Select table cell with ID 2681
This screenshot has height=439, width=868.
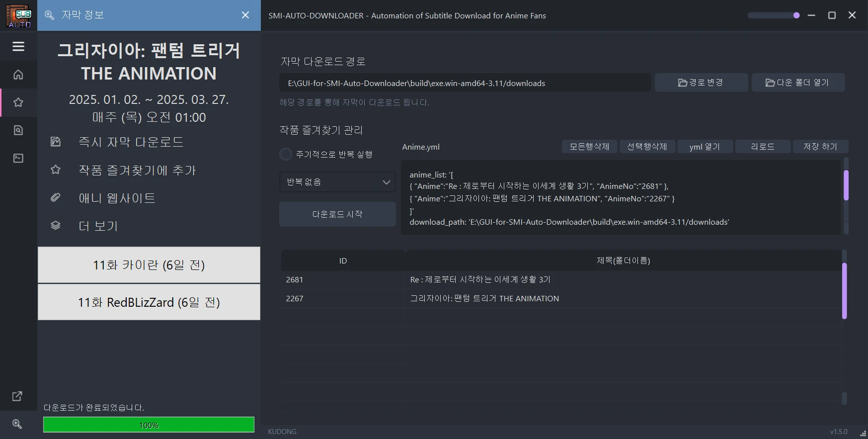[343, 280]
